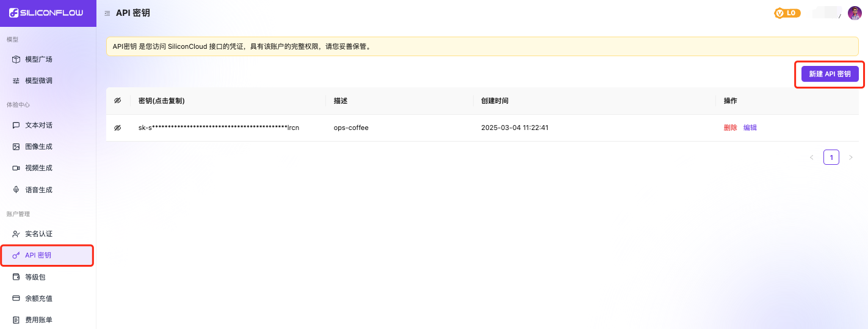This screenshot has width=868, height=329.
Task: Click the 语音生成 microphone icon
Action: [16, 190]
